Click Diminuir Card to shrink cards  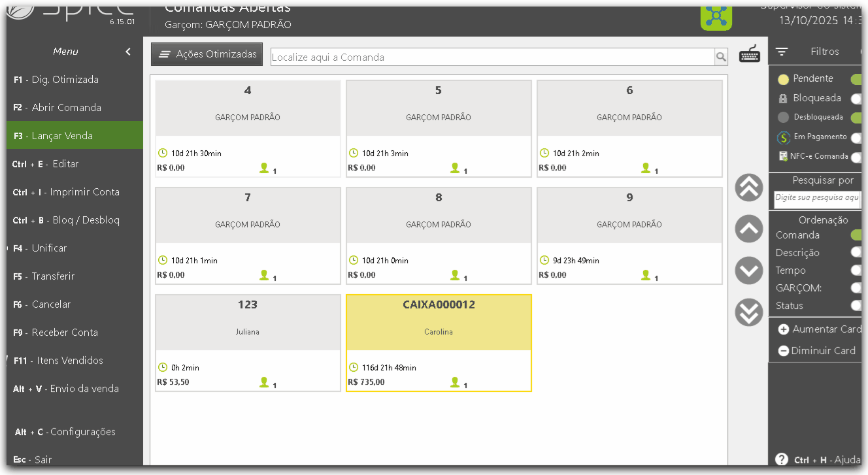point(816,350)
